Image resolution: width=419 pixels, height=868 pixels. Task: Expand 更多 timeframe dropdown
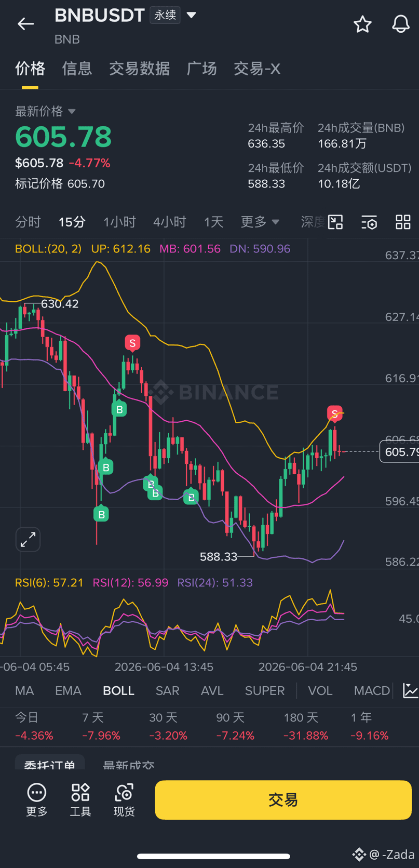pos(260,222)
